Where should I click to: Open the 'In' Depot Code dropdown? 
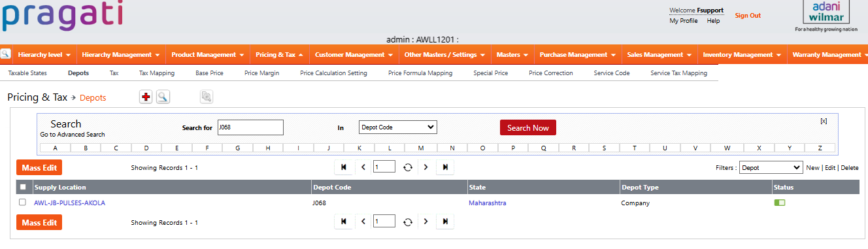(398, 127)
